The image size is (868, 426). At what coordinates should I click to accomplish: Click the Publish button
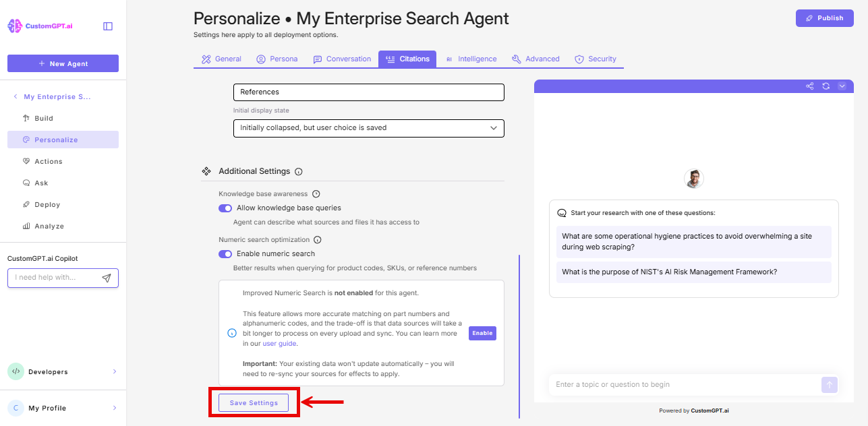824,18
